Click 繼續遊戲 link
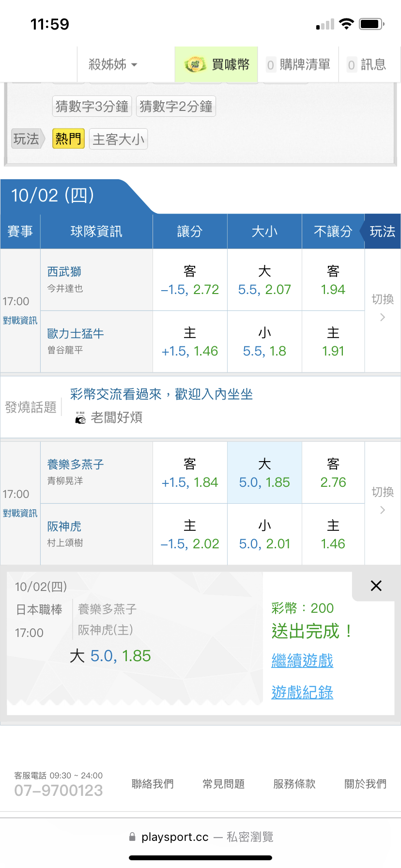 click(x=302, y=660)
